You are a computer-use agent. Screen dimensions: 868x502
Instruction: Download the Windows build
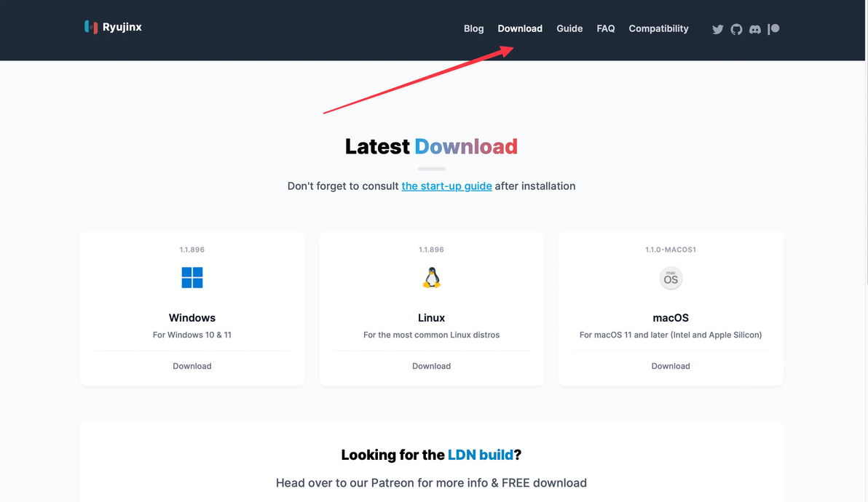tap(192, 366)
